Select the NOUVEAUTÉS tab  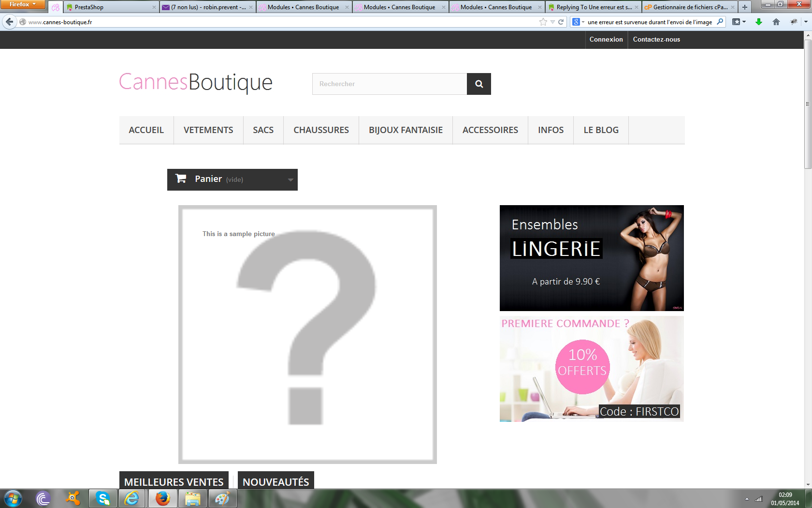pos(276,481)
